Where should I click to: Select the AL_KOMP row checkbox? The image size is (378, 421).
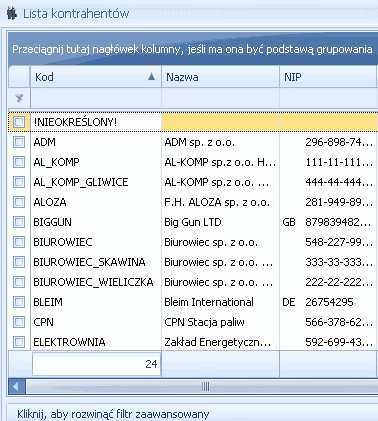(x=19, y=162)
